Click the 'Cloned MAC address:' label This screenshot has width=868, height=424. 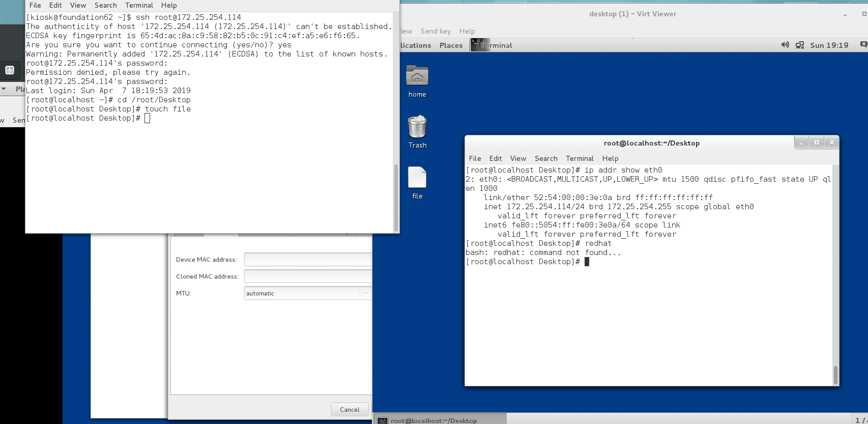[x=207, y=276]
